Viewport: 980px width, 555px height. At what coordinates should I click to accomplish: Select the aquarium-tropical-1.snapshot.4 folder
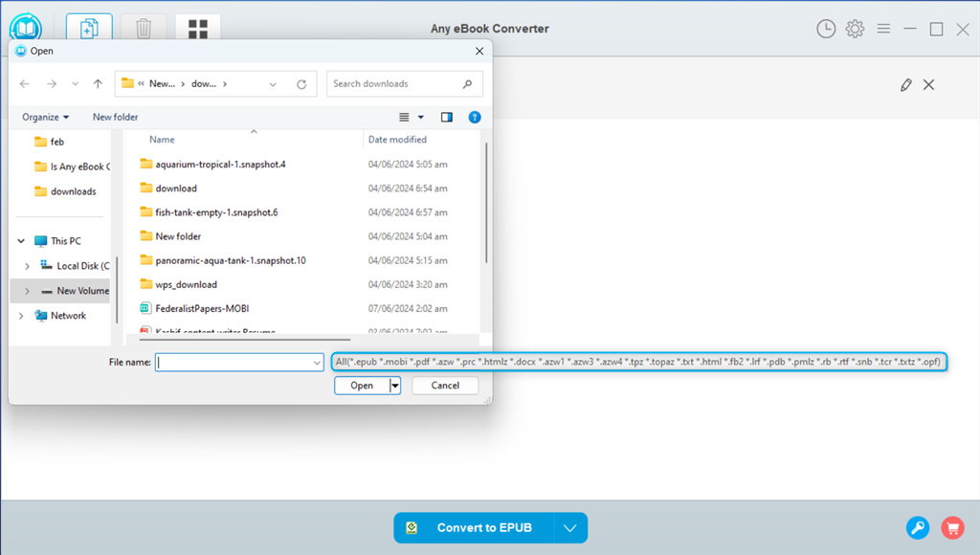point(220,165)
